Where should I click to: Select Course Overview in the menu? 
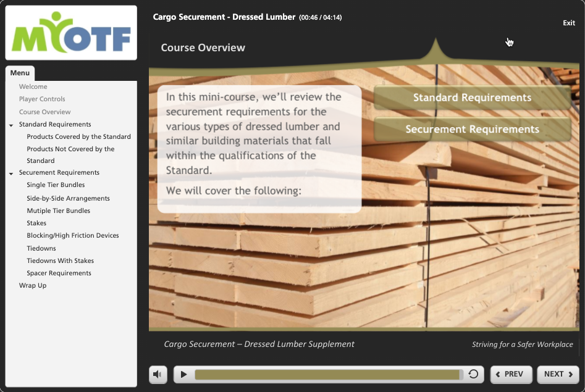(44, 112)
